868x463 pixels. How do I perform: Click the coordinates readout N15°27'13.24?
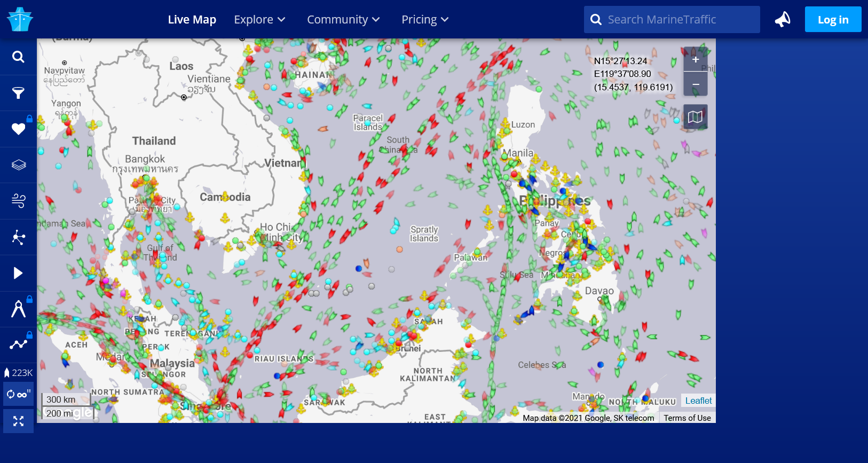point(620,61)
